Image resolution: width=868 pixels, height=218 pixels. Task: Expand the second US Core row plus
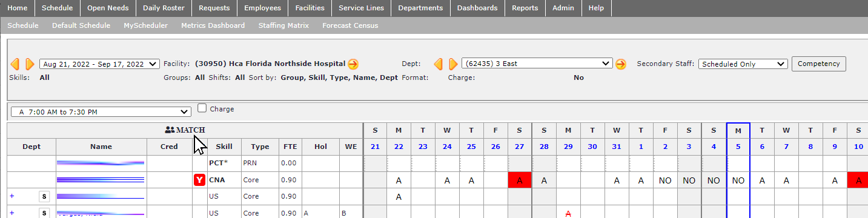pos(12,213)
